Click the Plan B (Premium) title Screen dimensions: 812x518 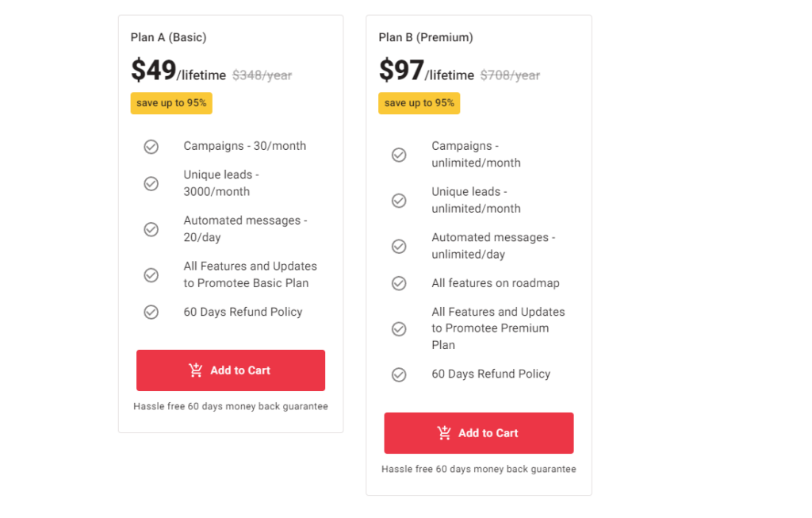pos(426,37)
